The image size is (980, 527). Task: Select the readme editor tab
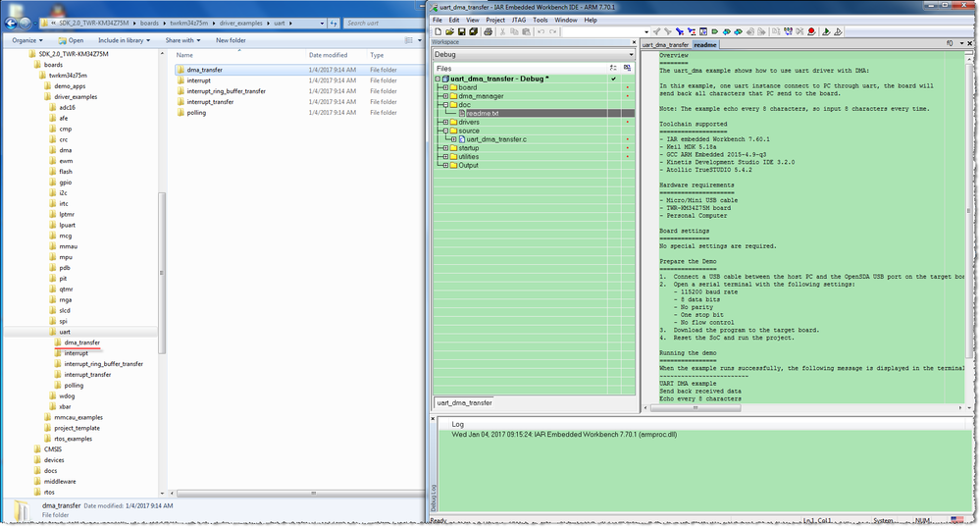tap(705, 45)
